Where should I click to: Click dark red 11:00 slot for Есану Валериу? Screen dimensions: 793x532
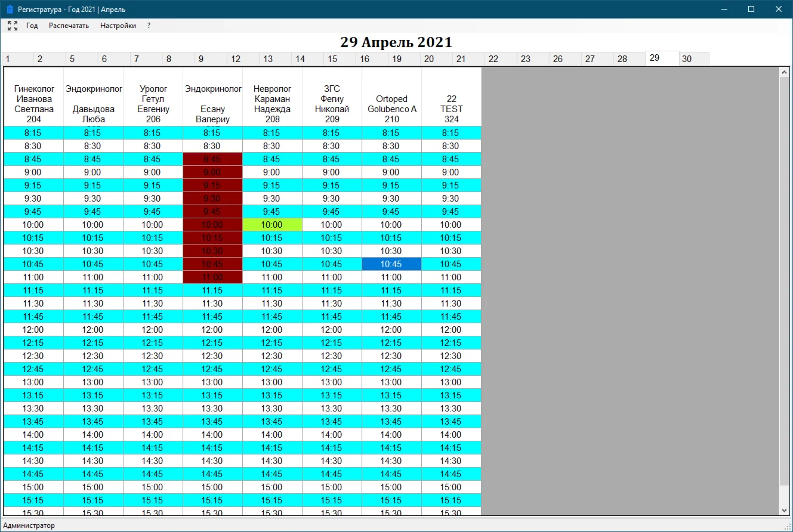[213, 277]
